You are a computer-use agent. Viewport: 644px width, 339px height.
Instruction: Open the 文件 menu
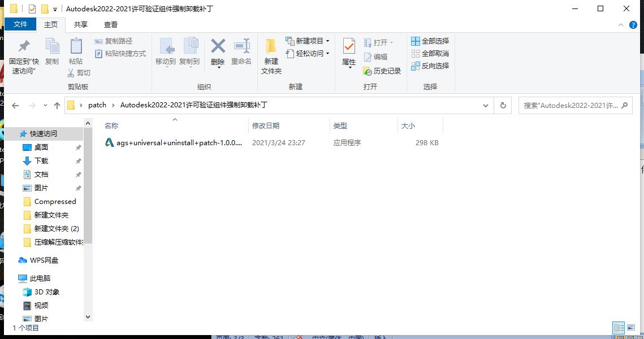coord(20,24)
